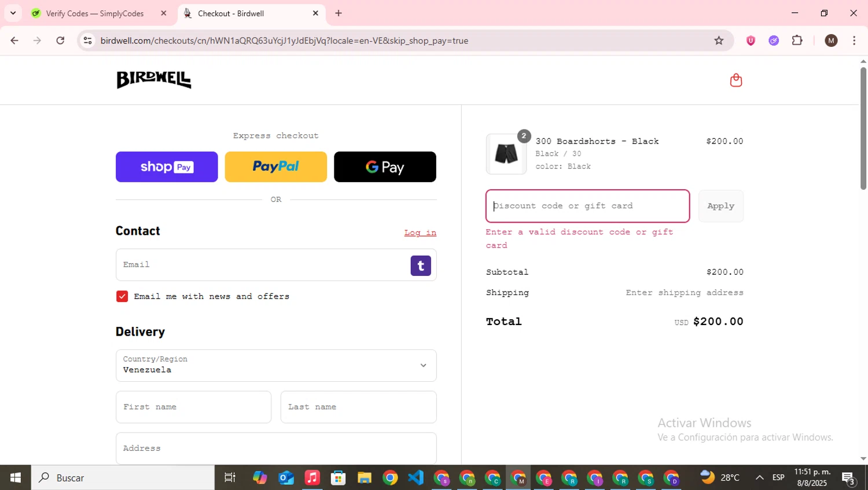
Task: Close the Verify Codes SimplyCodes tab
Action: [x=163, y=13]
